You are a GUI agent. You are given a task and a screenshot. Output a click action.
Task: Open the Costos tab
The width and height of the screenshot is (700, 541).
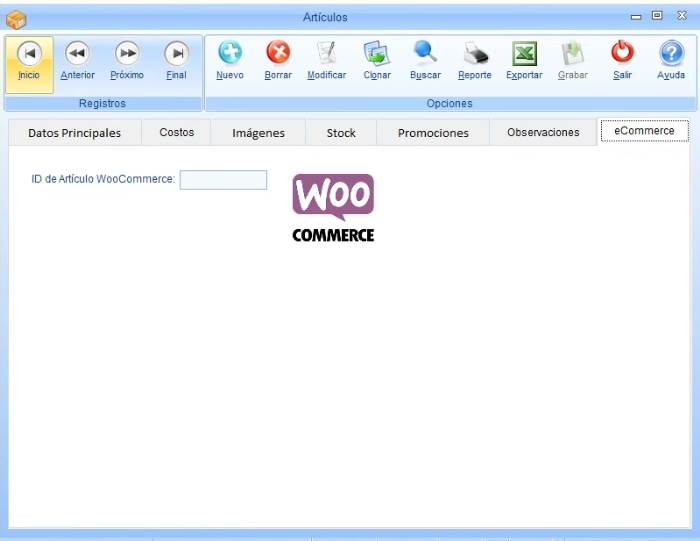click(176, 133)
